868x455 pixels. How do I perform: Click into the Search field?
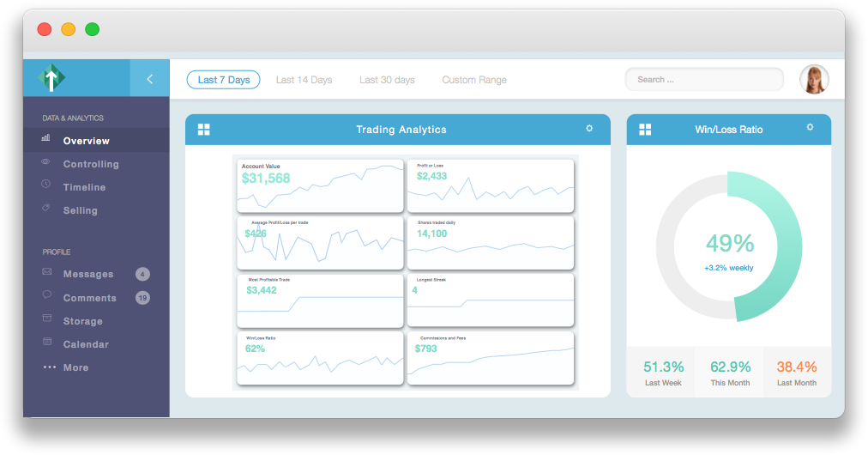(x=704, y=79)
